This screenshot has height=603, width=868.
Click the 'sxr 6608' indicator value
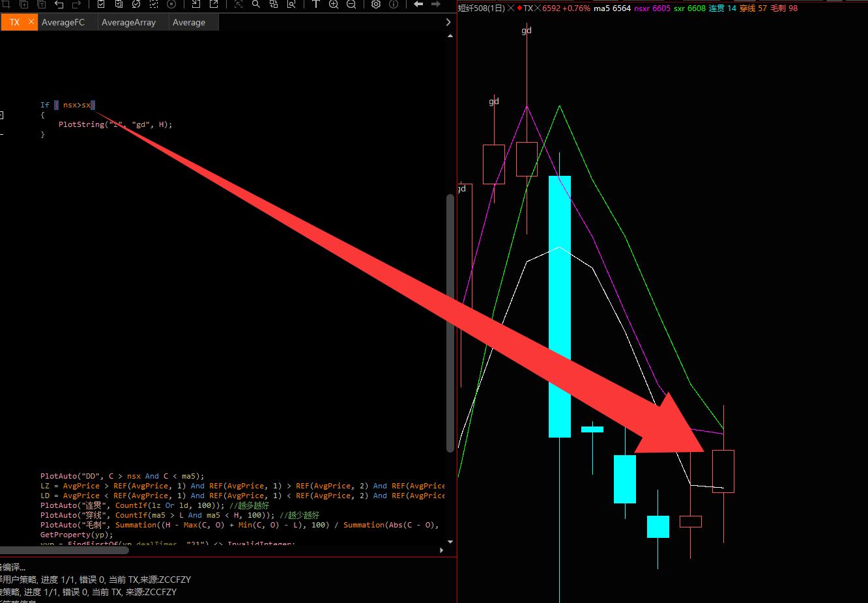coord(689,8)
